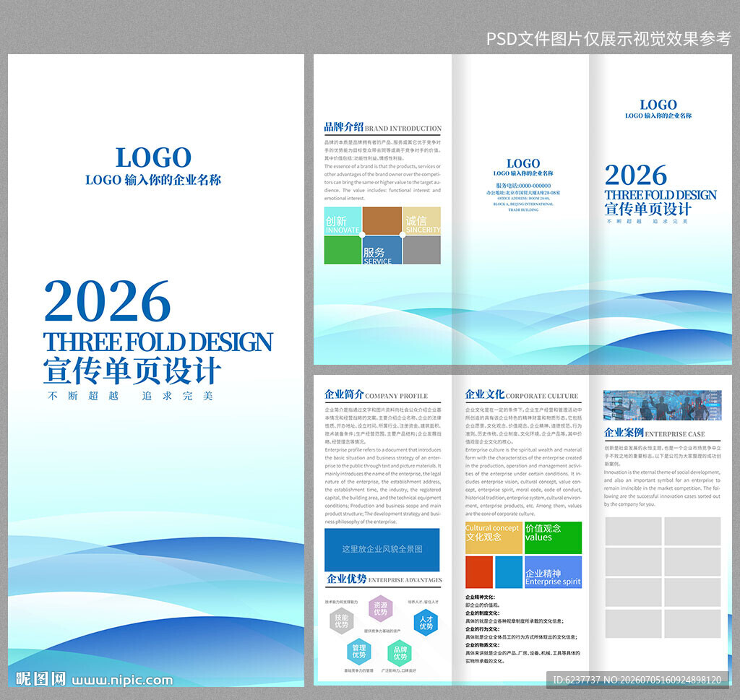
Task: Select the light blue 管理优势 hexagon
Action: click(358, 652)
